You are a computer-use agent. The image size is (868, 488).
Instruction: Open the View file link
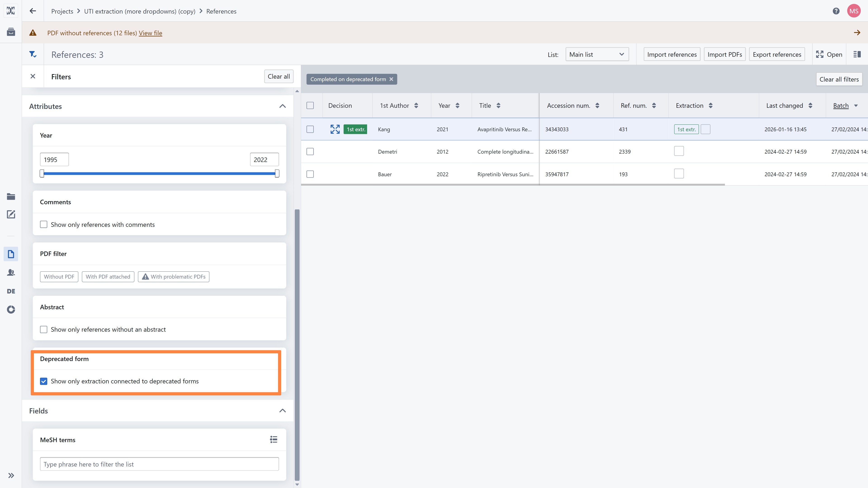(150, 33)
